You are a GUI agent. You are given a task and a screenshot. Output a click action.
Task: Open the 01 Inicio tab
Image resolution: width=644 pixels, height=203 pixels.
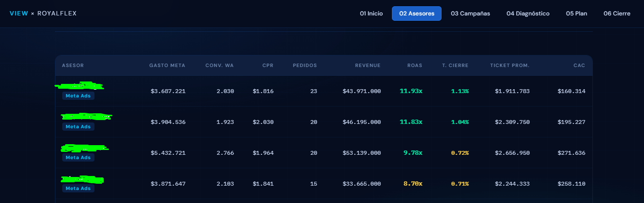[x=371, y=14]
